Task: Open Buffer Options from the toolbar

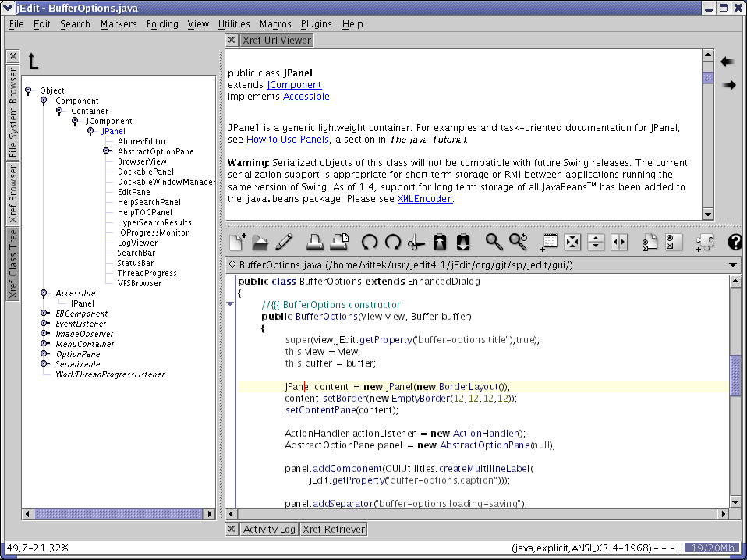Action: pos(650,242)
